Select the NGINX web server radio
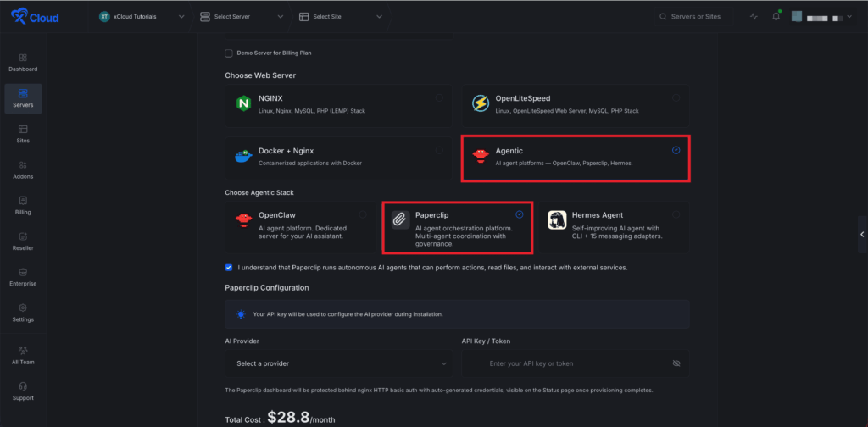This screenshot has height=427, width=868. coord(439,98)
